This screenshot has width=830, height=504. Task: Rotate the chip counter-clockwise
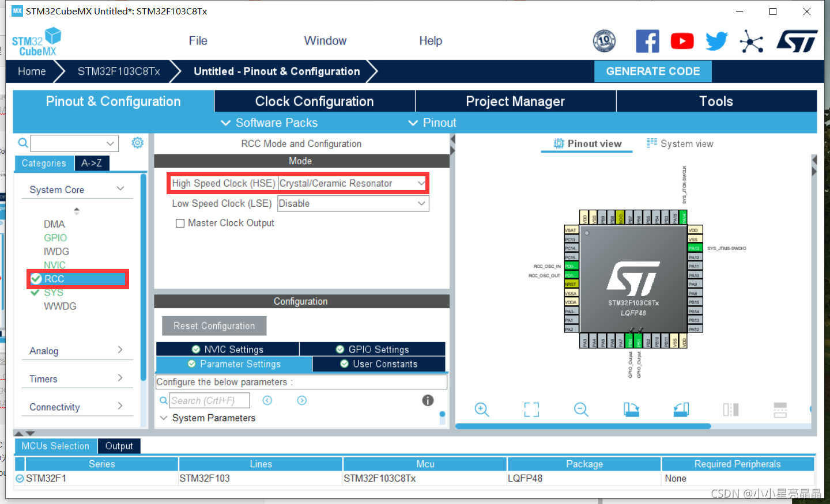pyautogui.click(x=681, y=410)
